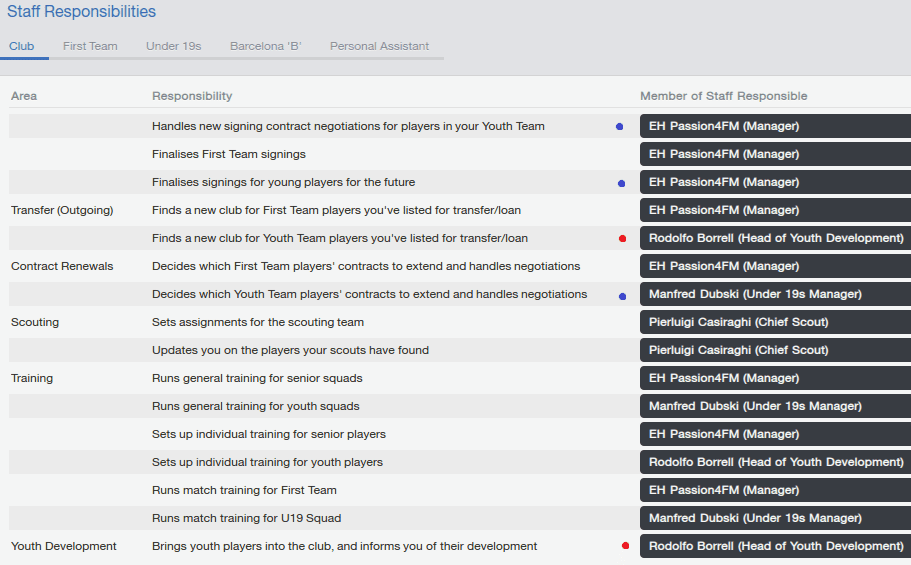The height and width of the screenshot is (565, 911).
Task: Click blue dot beside Youth Team contract negotiations row
Action: coord(620,127)
